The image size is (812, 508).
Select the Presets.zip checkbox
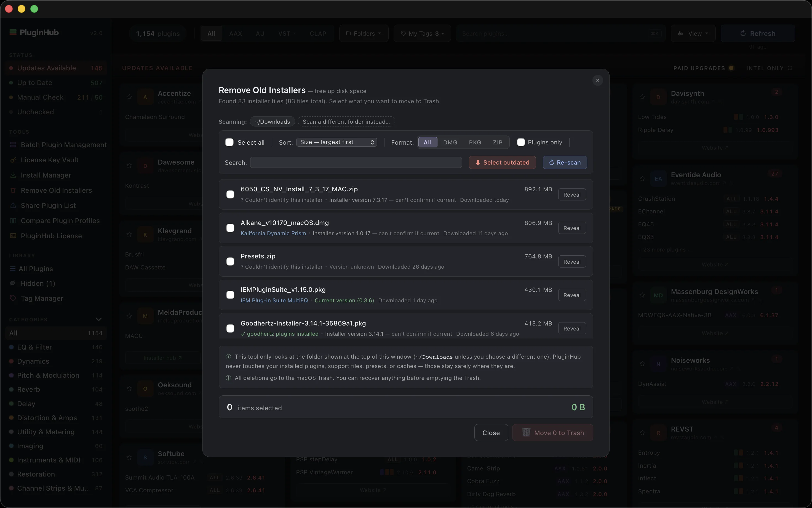tap(230, 261)
